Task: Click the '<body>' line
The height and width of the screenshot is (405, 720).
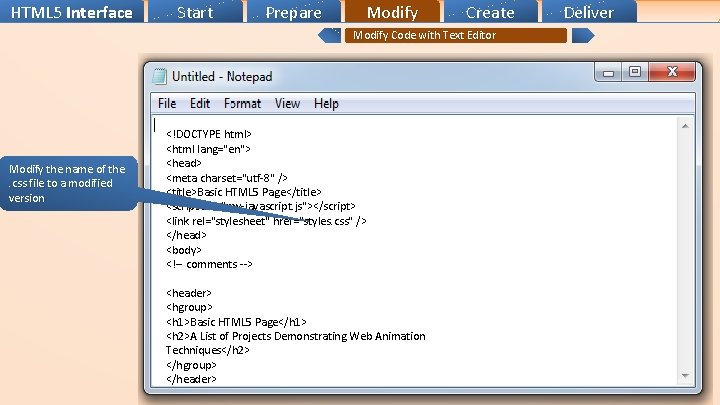Action: tap(184, 250)
